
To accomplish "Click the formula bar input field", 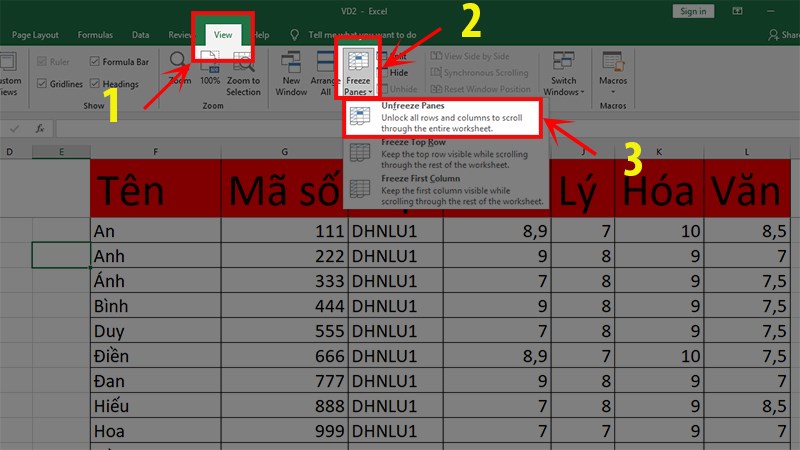I will 428,129.
